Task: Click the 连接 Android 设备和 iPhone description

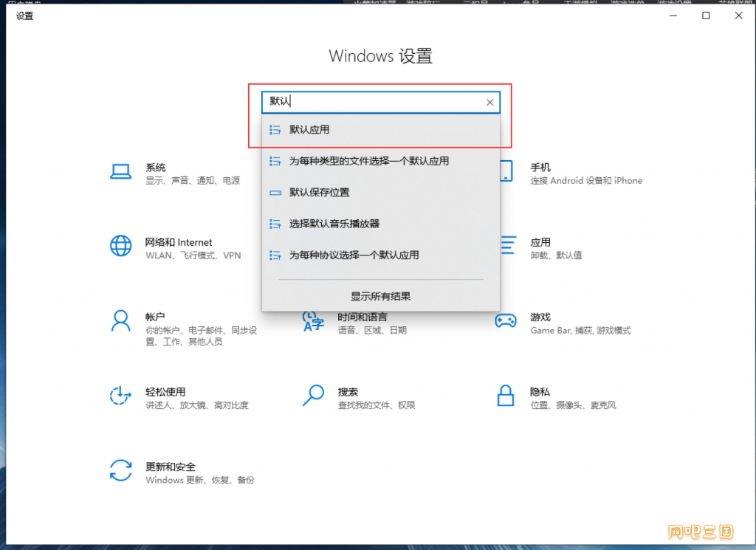Action: click(x=587, y=180)
